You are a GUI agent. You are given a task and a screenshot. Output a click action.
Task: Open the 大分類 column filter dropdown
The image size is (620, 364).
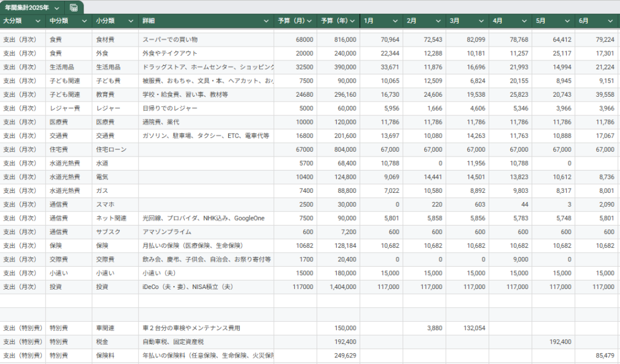(x=38, y=20)
